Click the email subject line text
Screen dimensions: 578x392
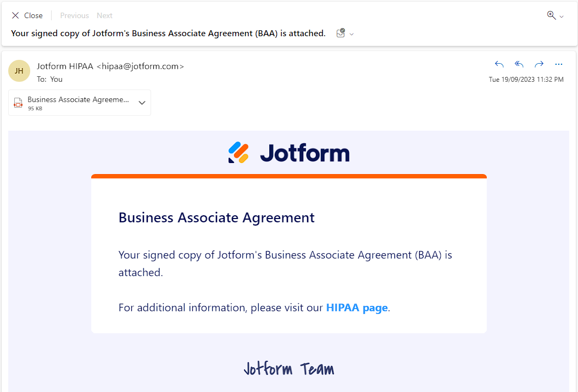168,33
